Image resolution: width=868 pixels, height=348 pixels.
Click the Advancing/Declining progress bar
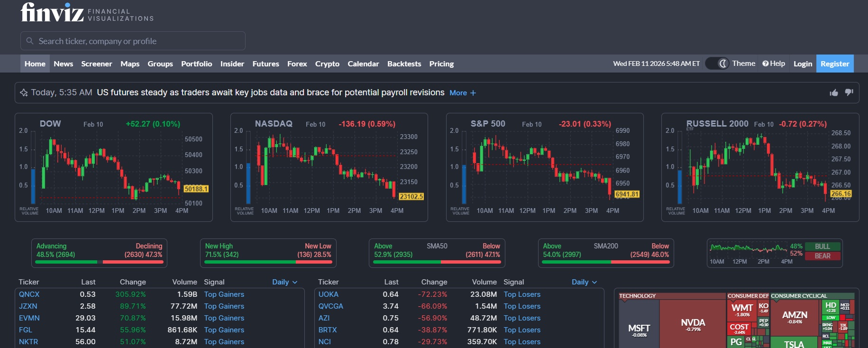click(99, 262)
